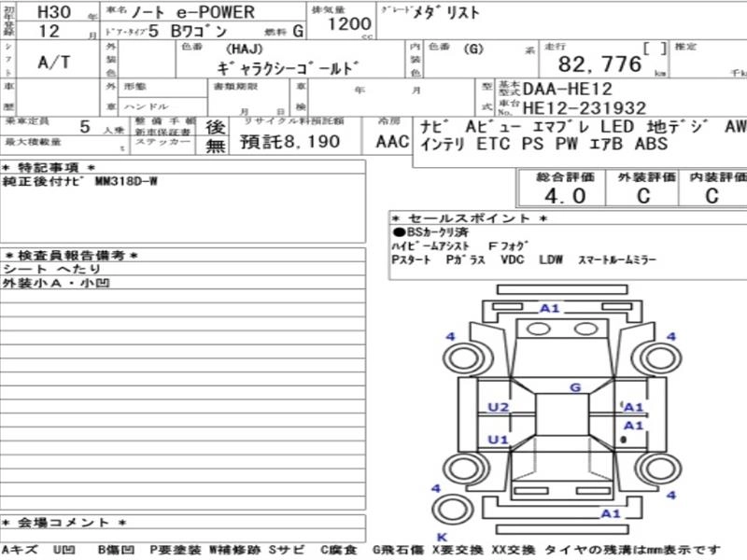747x560 pixels.
Task: Click the "総合評価" header
Action: pos(565,177)
